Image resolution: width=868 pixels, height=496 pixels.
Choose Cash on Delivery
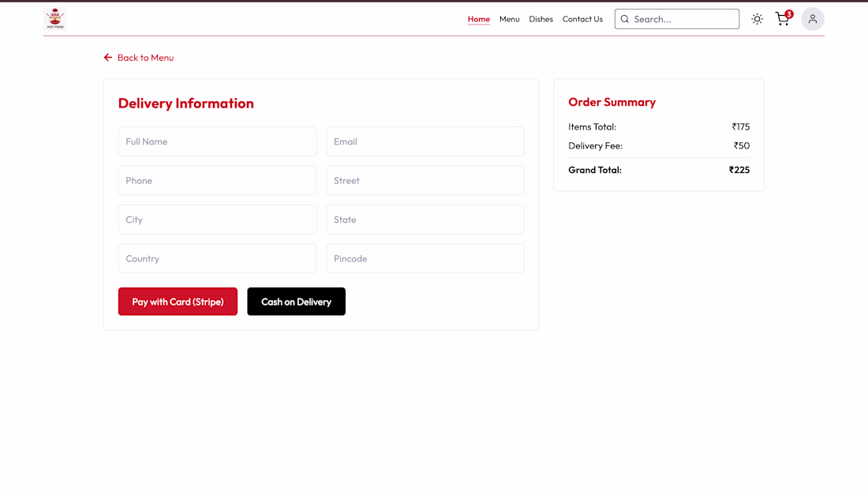click(296, 302)
